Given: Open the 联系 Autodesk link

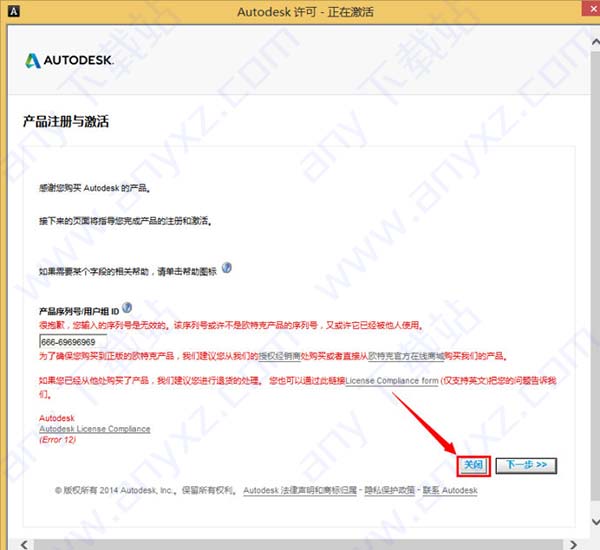Looking at the screenshot, I should tap(450, 490).
